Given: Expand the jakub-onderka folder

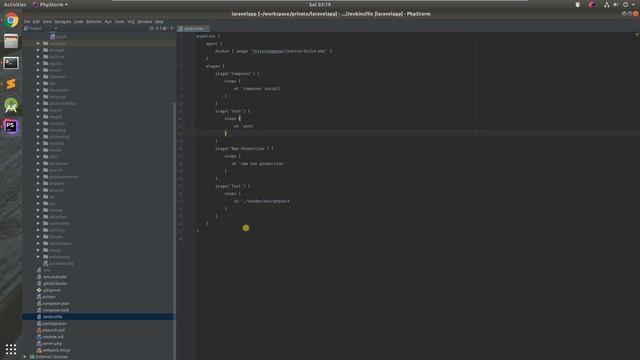Looking at the screenshot, I should [x=38, y=103].
